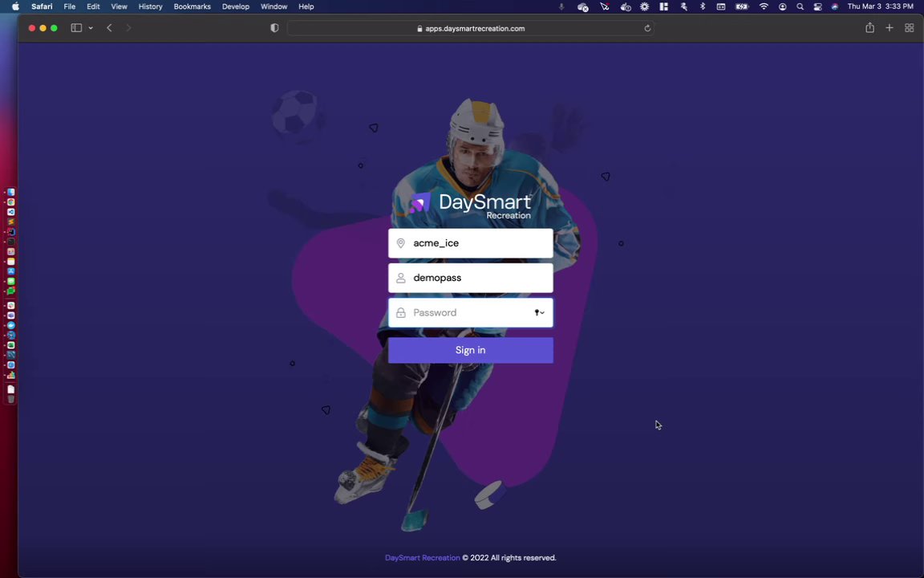The width and height of the screenshot is (924, 578).
Task: Open the Develop menu
Action: coord(236,6)
